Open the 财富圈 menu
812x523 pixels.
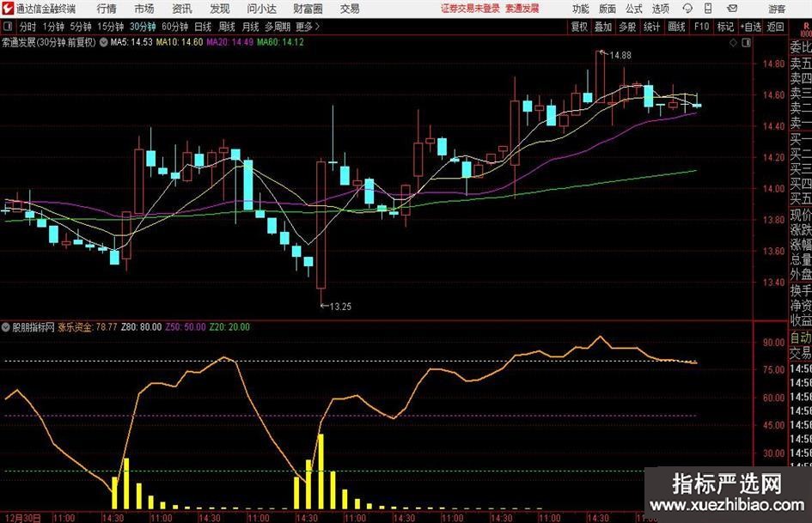pos(308,9)
